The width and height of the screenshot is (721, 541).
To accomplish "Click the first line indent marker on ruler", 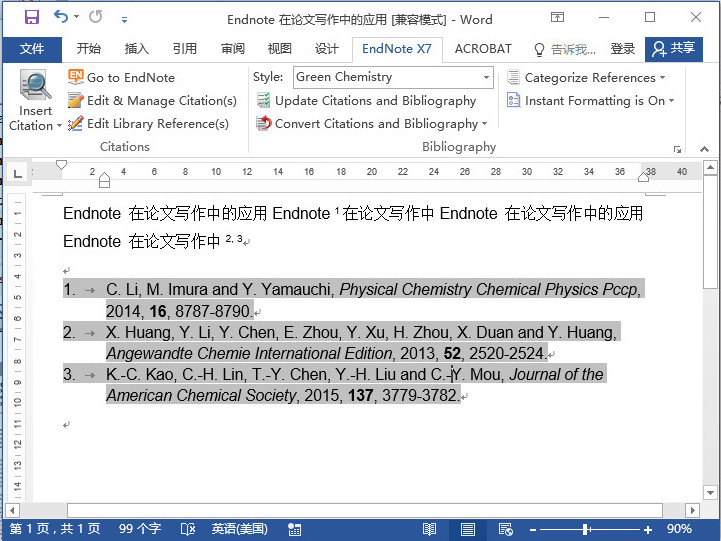I will pos(61,165).
